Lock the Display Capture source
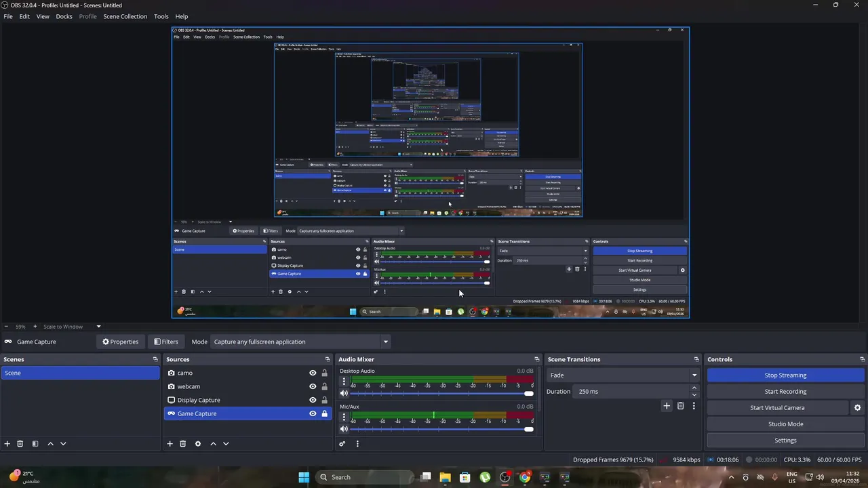 tap(324, 400)
